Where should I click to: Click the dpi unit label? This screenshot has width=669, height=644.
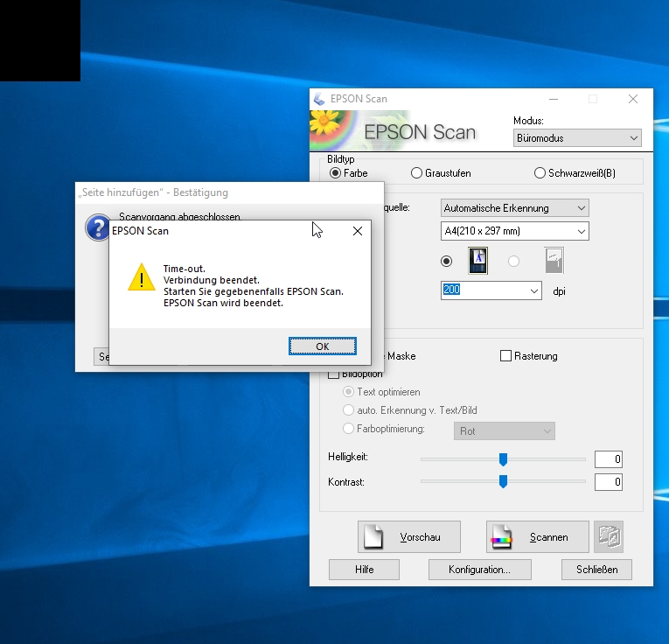[559, 291]
